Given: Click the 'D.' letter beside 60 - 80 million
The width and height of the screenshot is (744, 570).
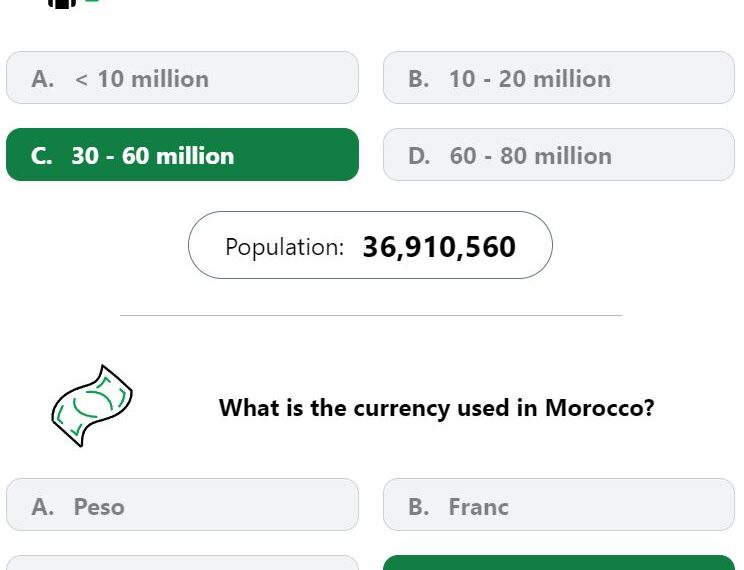Looking at the screenshot, I should coord(419,156).
